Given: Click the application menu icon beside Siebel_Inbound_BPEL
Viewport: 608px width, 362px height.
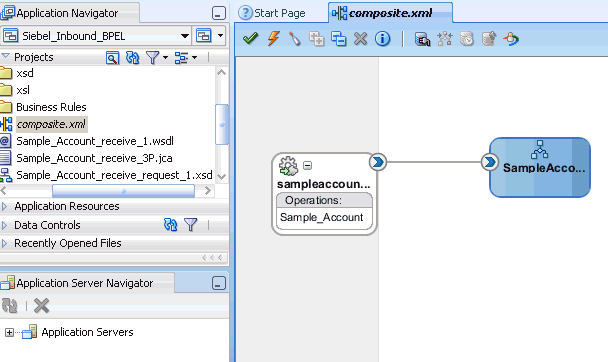Looking at the screenshot, I should [204, 36].
